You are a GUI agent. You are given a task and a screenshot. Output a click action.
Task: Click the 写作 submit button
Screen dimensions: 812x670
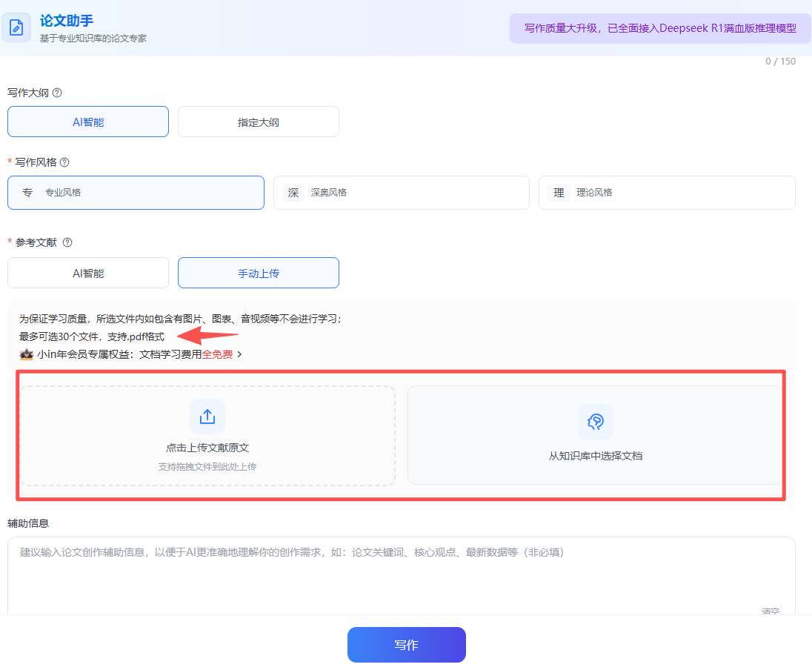click(406, 645)
